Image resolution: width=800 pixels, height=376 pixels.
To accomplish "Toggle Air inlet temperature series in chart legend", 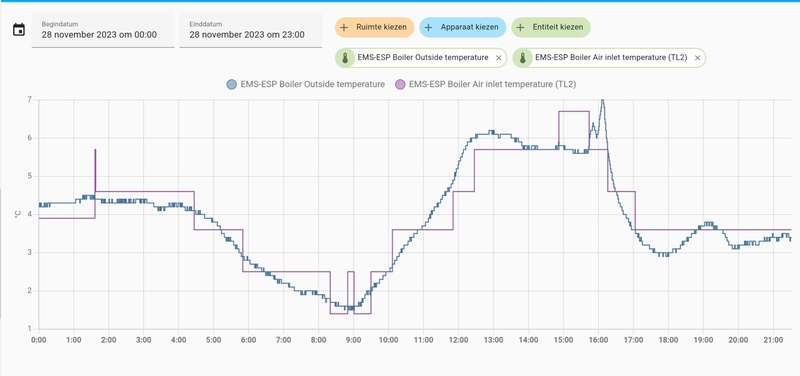I will pyautogui.click(x=486, y=84).
